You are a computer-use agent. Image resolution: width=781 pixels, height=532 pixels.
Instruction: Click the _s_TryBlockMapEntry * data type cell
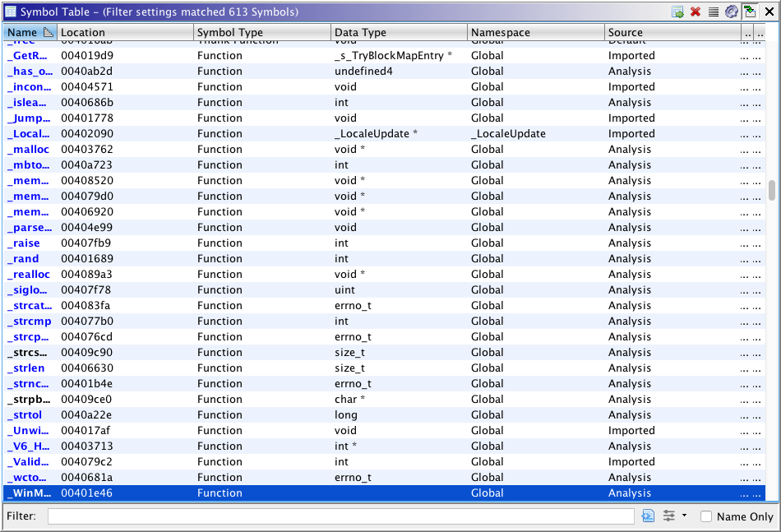[393, 56]
